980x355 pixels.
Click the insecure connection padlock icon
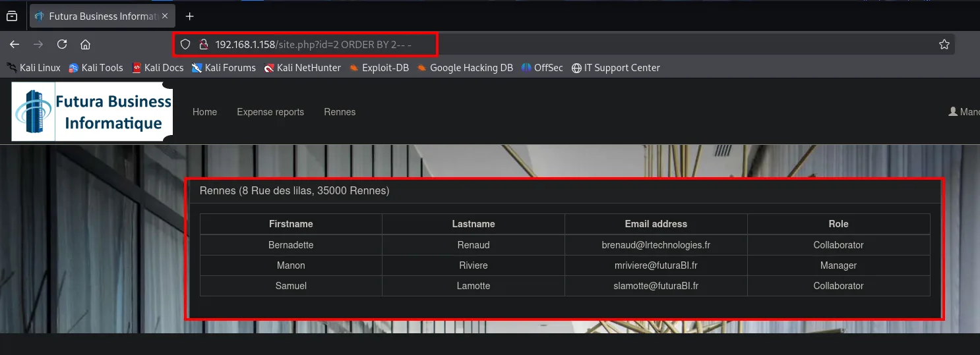(x=204, y=44)
